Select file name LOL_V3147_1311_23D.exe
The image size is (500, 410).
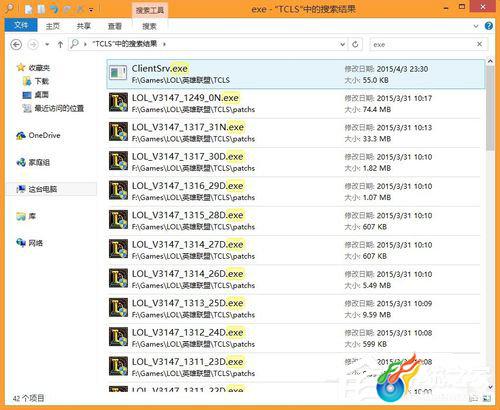point(188,362)
